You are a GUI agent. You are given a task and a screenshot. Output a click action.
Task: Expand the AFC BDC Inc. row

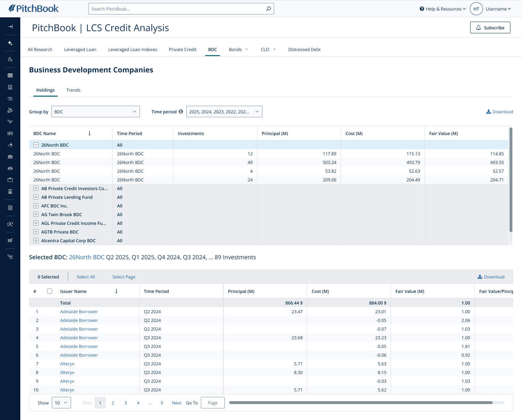pyautogui.click(x=36, y=206)
